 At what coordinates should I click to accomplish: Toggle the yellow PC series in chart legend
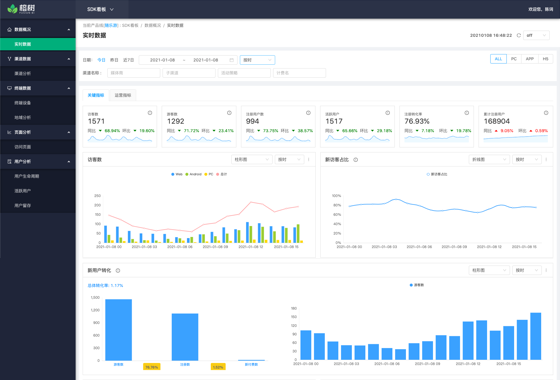(209, 174)
